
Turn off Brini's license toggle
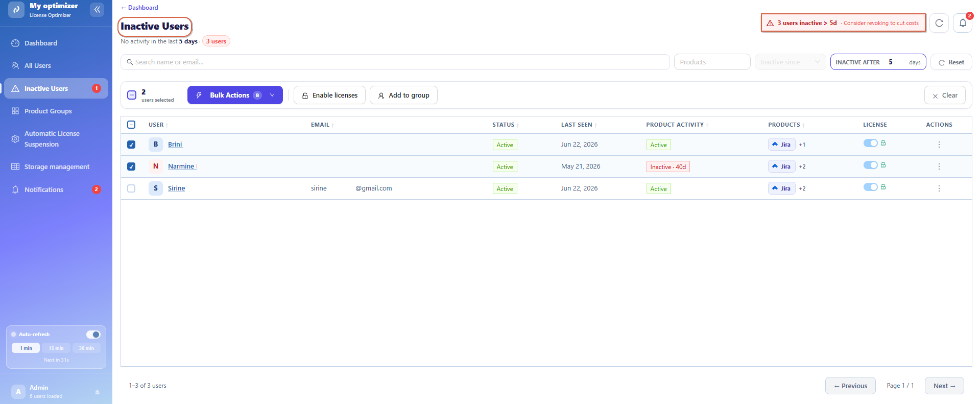coord(870,143)
